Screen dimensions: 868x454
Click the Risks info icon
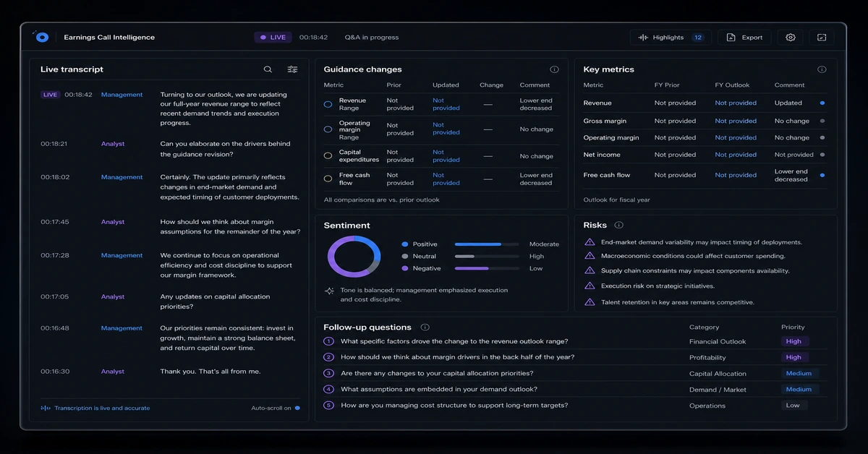[618, 225]
